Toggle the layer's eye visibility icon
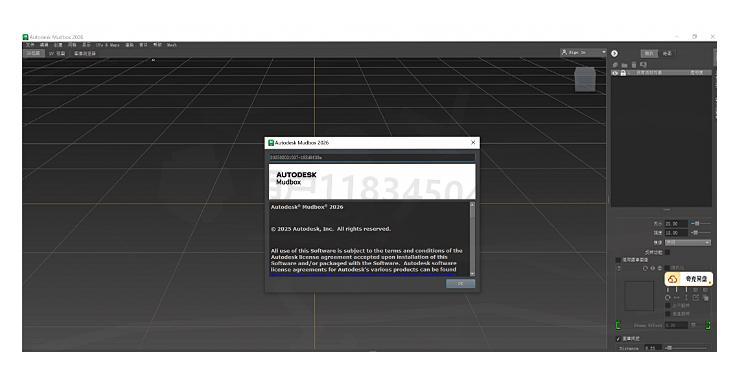 615,73
